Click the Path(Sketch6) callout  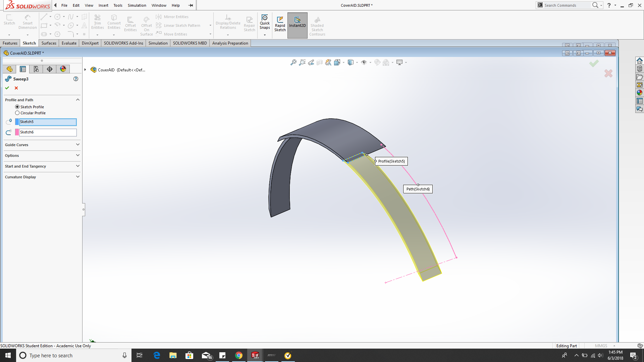(418, 189)
